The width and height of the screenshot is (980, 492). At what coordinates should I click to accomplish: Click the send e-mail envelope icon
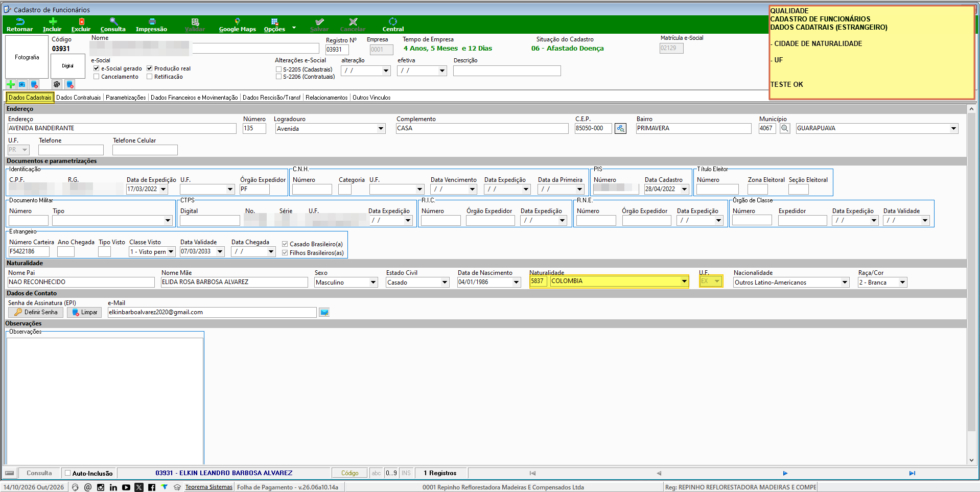[x=324, y=312]
